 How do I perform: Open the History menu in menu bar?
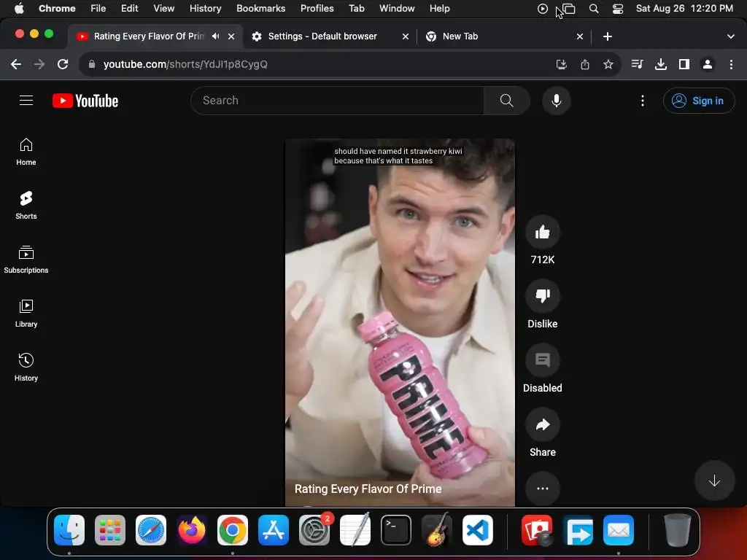[x=205, y=9]
